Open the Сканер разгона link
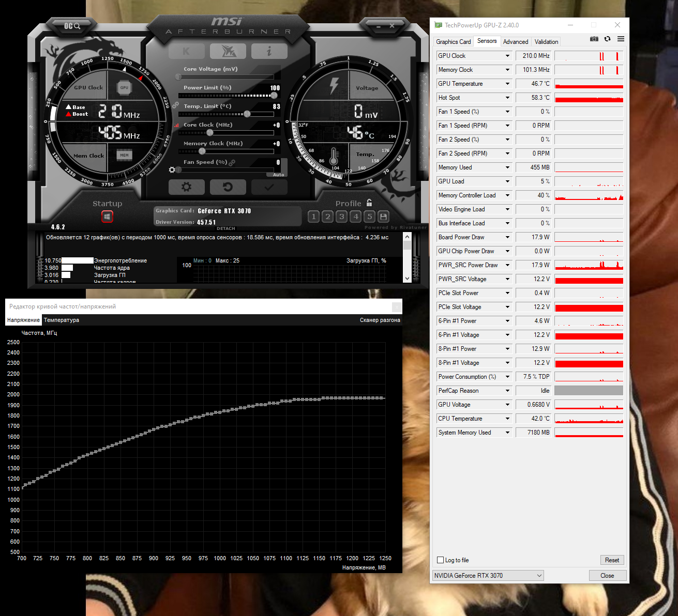 (380, 320)
